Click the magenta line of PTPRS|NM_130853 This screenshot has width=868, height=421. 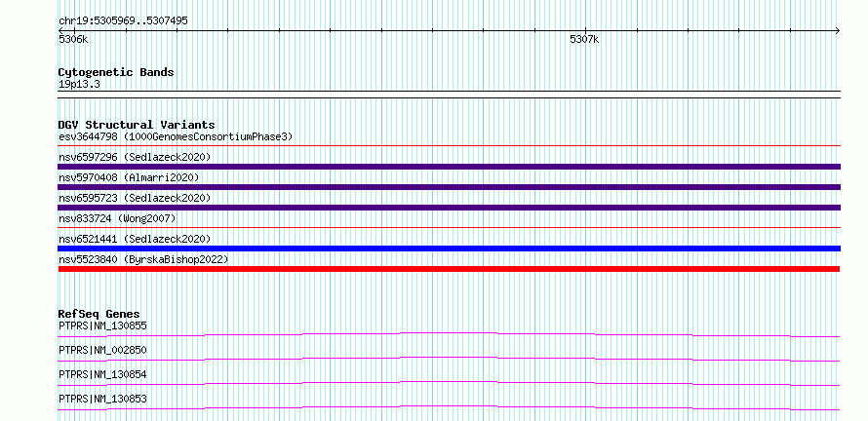point(449,406)
